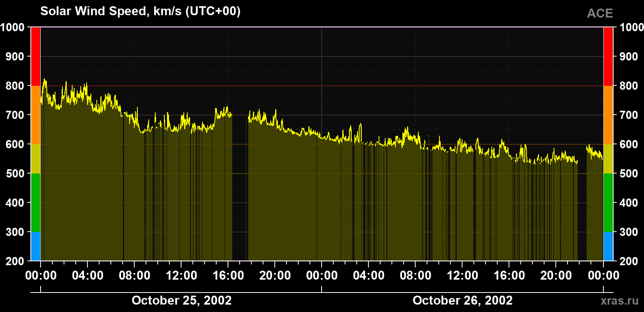Viewport: 644px width, 312px height.
Task: Click the blue band of the right color scale
Action: [x=608, y=246]
